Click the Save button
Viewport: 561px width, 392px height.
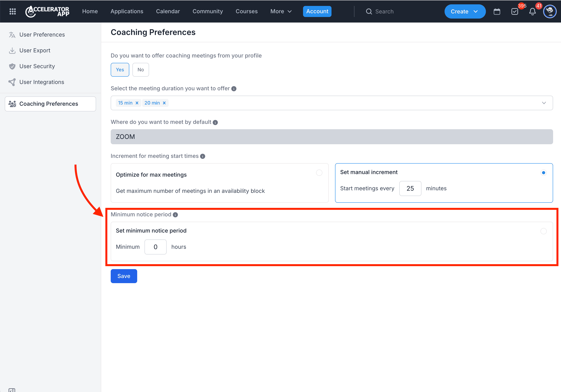point(124,276)
